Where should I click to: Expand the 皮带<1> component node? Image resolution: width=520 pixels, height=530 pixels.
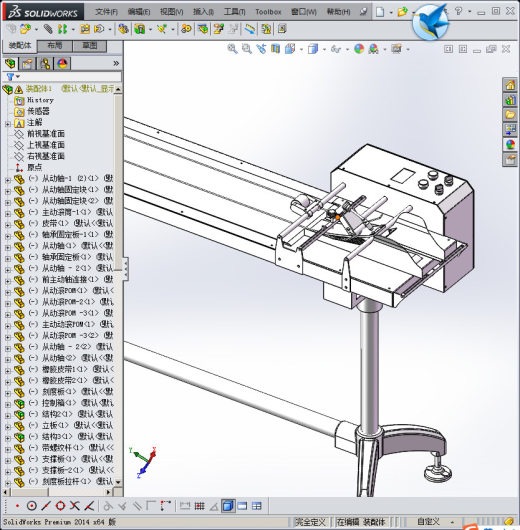[x=8, y=225]
